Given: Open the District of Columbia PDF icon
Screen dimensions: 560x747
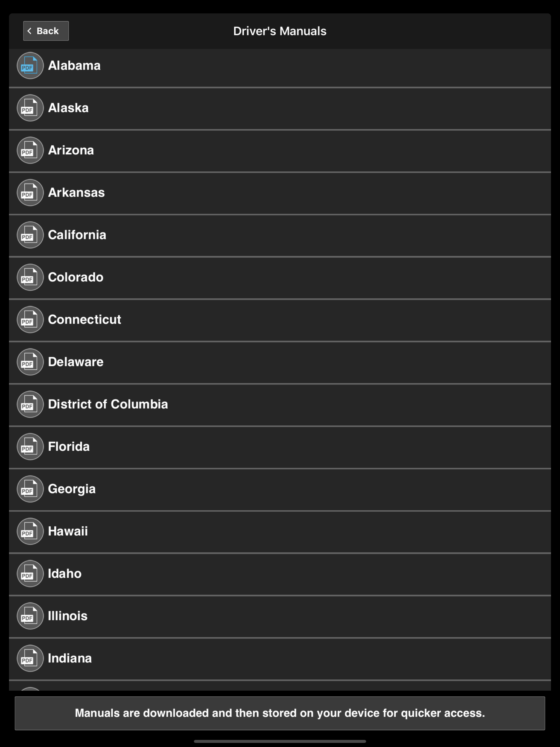Looking at the screenshot, I should (30, 404).
